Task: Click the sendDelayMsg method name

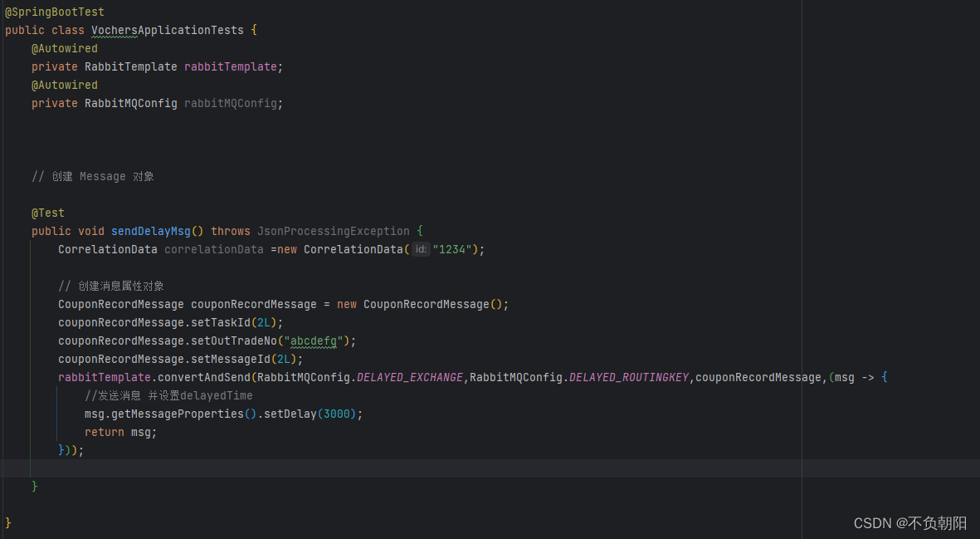Action: point(151,232)
